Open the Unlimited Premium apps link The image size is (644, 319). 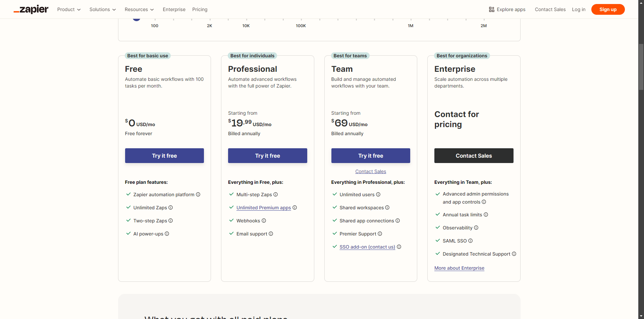point(264,208)
